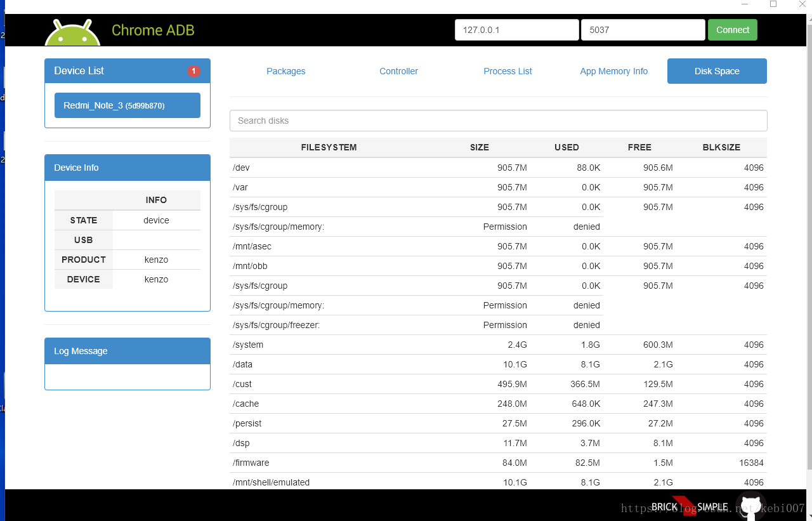Click the FILESYSTEM column header
Image resolution: width=812 pixels, height=521 pixels.
click(329, 147)
